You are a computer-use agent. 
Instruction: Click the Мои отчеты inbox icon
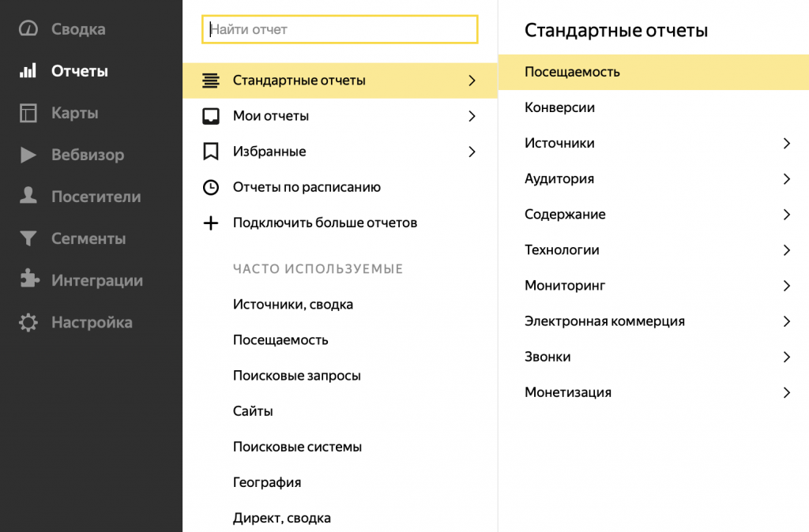point(210,116)
